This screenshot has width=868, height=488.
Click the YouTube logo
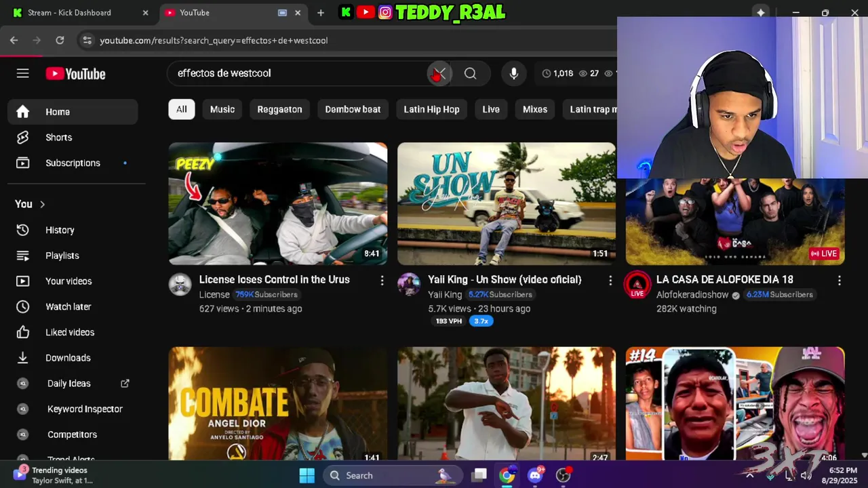pos(75,74)
